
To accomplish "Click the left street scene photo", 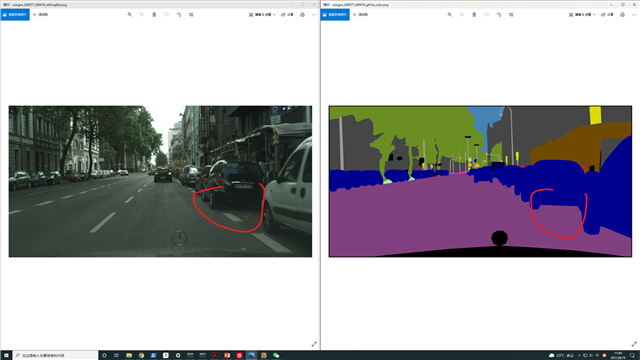I will coord(160,181).
